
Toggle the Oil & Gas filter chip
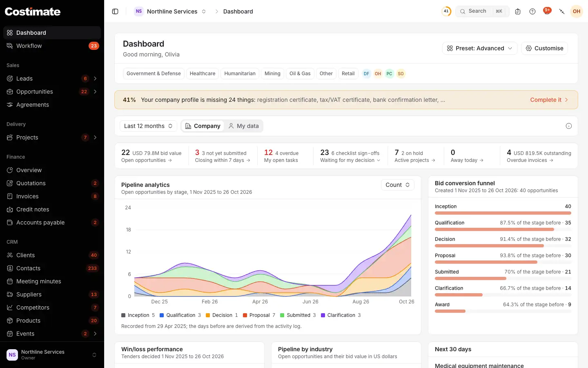click(300, 74)
